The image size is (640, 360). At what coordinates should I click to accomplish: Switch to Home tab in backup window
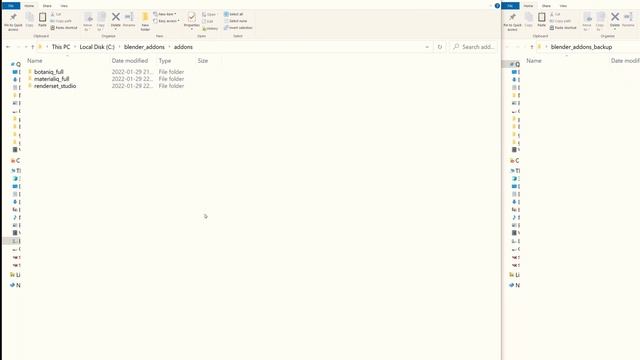[528, 6]
